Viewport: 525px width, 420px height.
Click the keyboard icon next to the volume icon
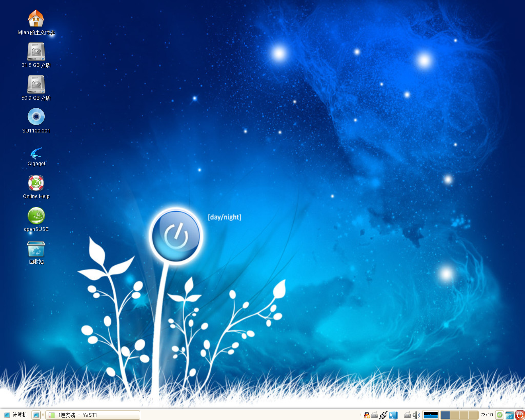pyautogui.click(x=407, y=415)
